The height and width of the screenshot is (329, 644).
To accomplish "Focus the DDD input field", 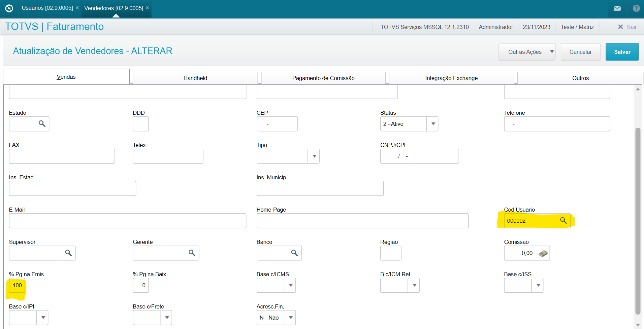I will pyautogui.click(x=141, y=124).
